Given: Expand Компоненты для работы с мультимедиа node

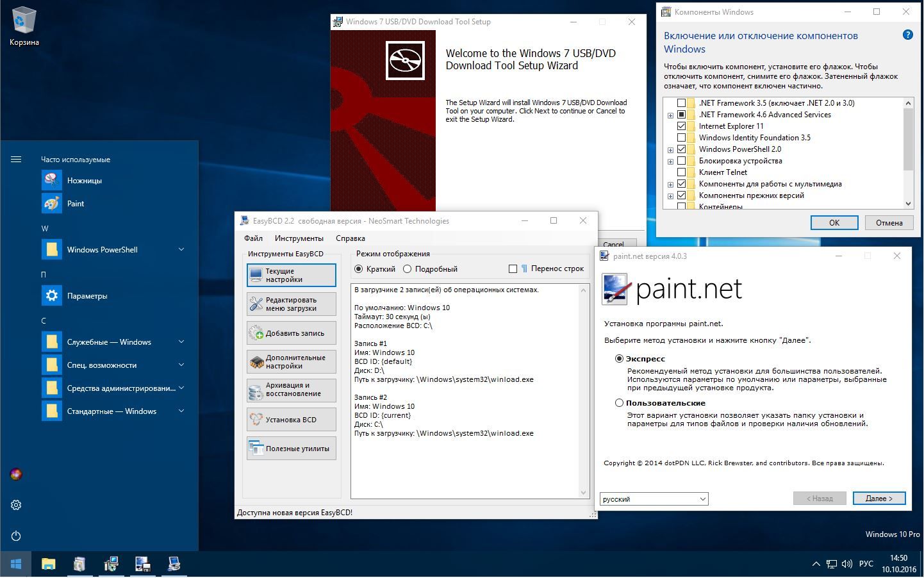Looking at the screenshot, I should tap(670, 185).
